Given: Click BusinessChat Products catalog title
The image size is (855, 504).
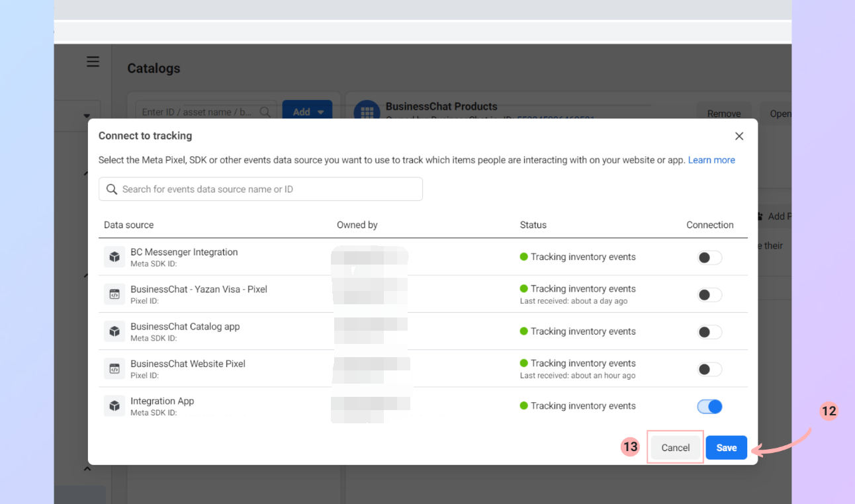Looking at the screenshot, I should click(441, 106).
